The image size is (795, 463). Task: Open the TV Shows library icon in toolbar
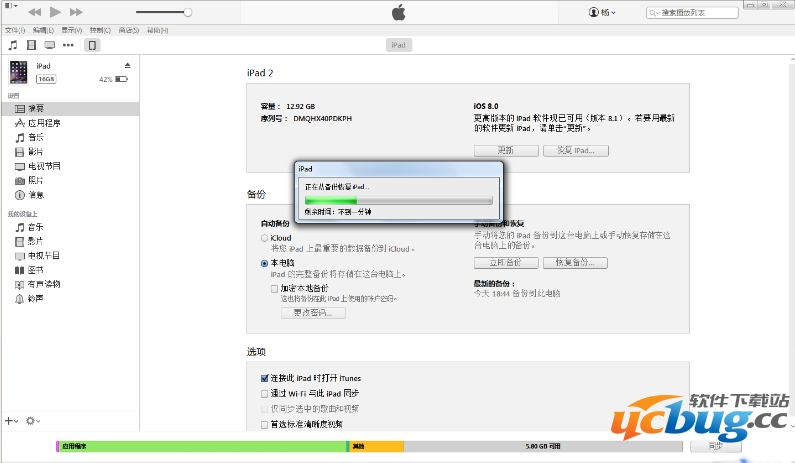click(x=50, y=45)
